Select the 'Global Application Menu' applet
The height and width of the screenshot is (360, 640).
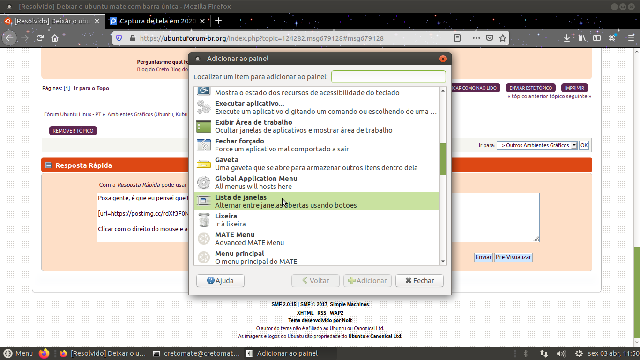(317, 182)
